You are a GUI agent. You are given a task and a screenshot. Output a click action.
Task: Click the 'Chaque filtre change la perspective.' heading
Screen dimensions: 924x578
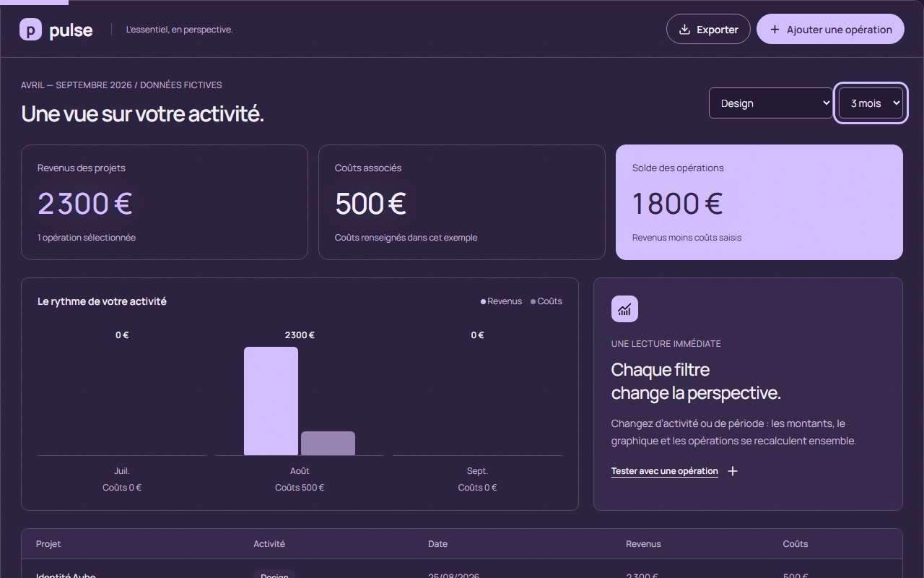click(x=696, y=381)
